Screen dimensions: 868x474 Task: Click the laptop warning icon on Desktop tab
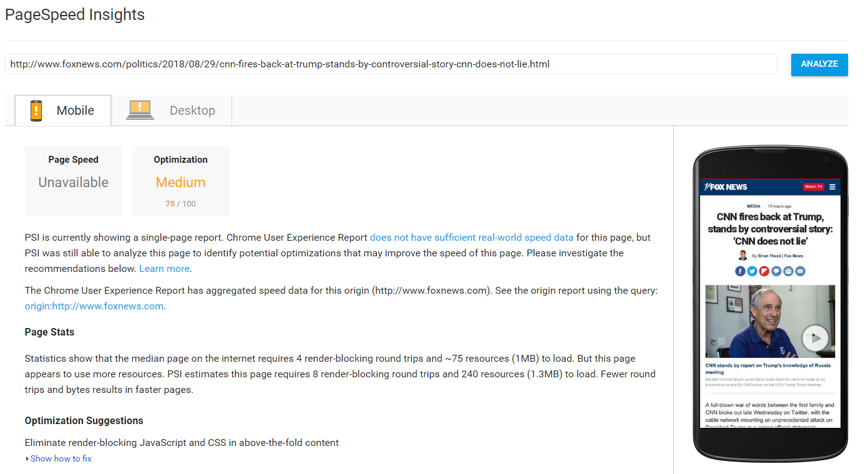click(x=140, y=110)
